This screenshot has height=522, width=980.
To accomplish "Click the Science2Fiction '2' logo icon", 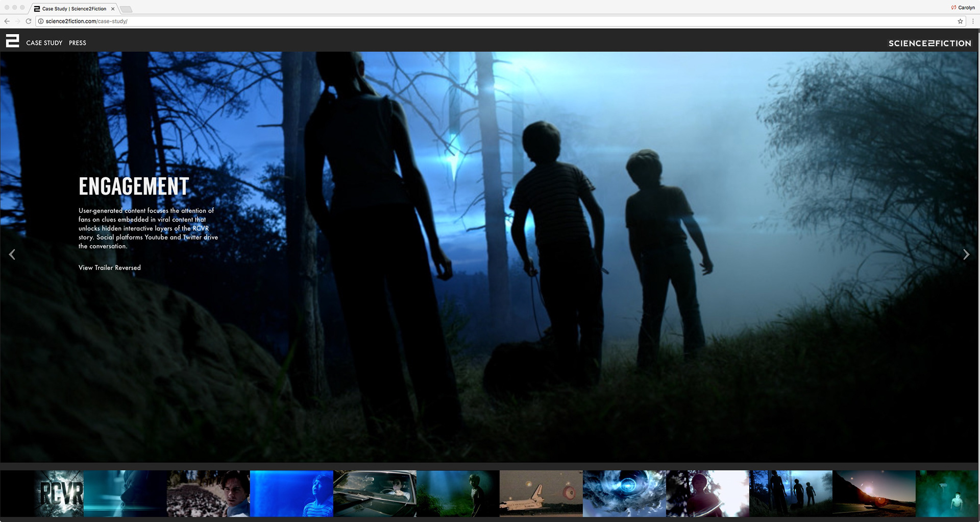I will click(x=12, y=41).
